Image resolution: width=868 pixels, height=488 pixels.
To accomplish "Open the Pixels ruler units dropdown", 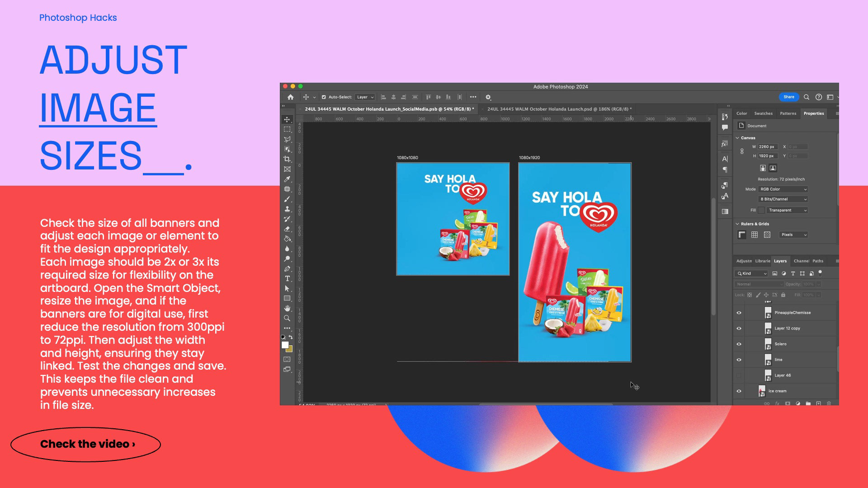I will click(793, 235).
